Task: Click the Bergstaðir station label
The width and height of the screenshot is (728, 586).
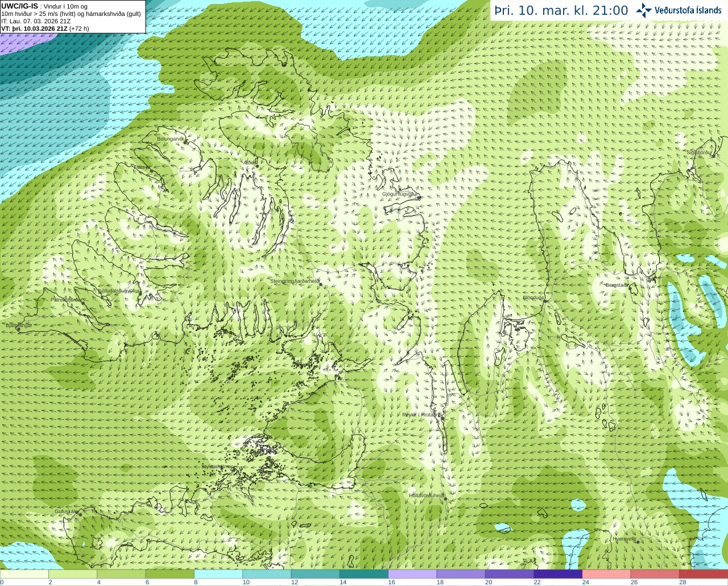Action: [617, 285]
